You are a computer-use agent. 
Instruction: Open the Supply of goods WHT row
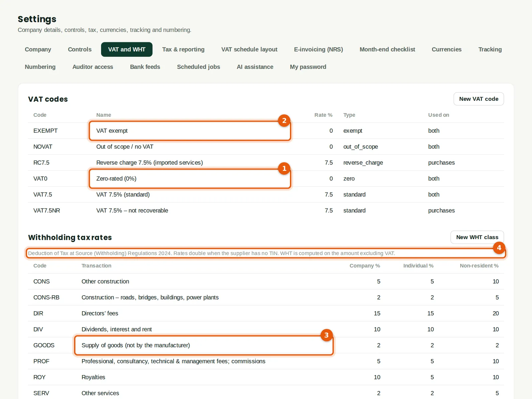click(266, 345)
